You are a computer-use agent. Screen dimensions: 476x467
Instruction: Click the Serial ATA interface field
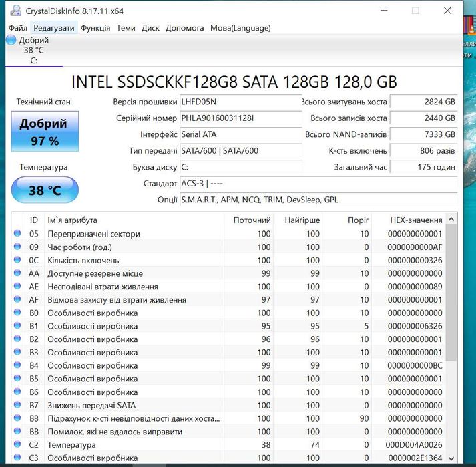click(x=240, y=134)
